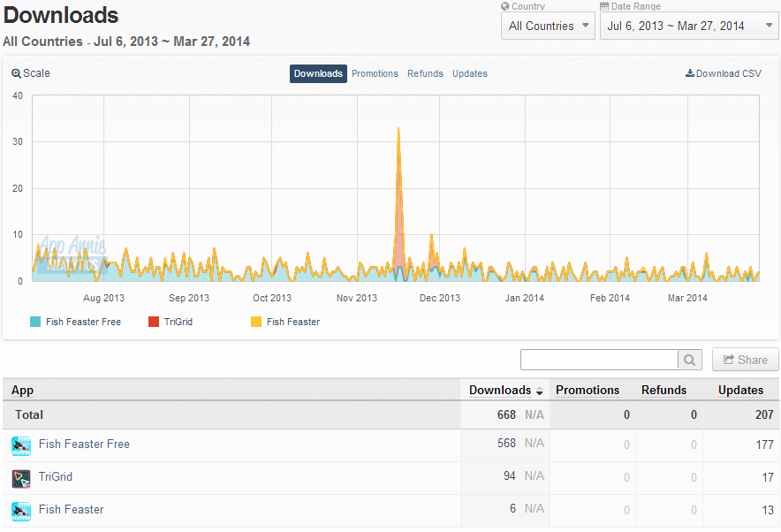Click the Share arrow icon
This screenshot has height=532, width=781.
pos(728,360)
